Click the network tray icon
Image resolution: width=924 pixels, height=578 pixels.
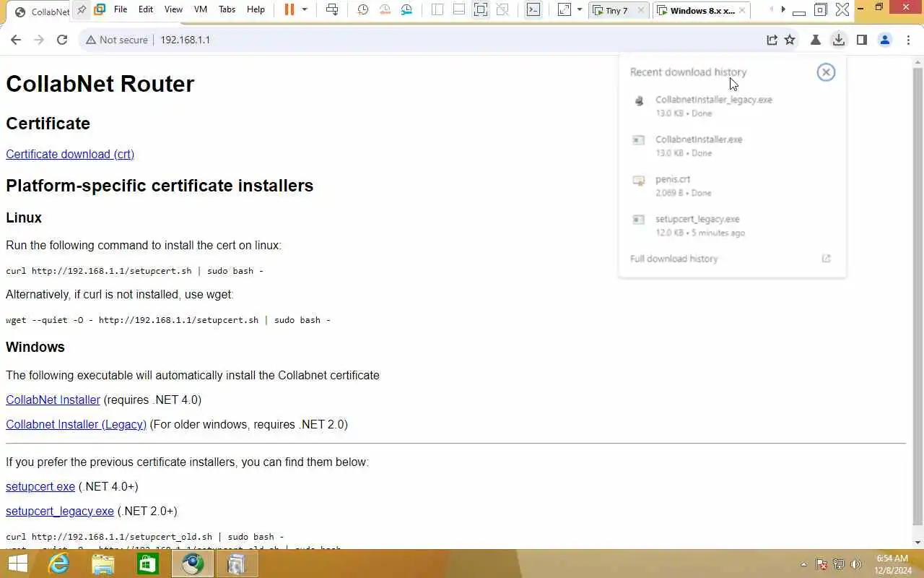pos(839,564)
